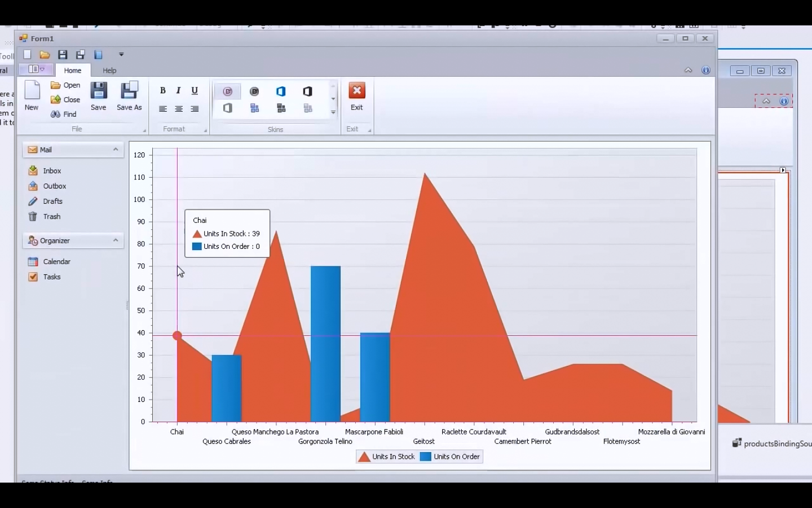
Task: Click splitter grip beside navigation pane
Action: coord(127,305)
